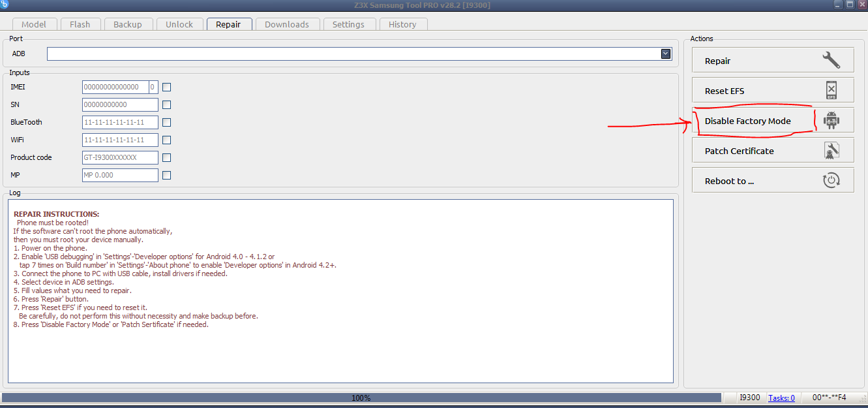868x408 pixels.
Task: Click the Disable Factory Mode button
Action: pos(773,120)
